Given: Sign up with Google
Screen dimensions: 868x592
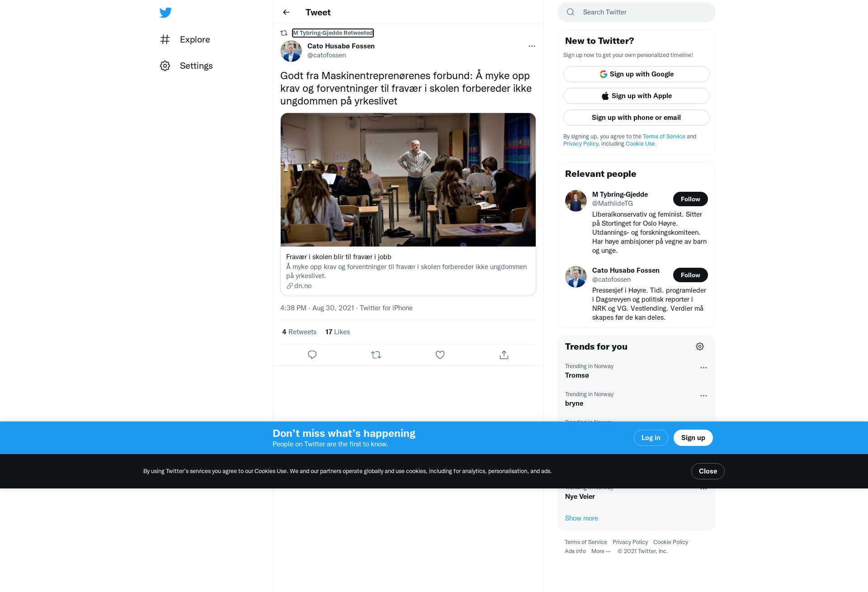Looking at the screenshot, I should [637, 74].
